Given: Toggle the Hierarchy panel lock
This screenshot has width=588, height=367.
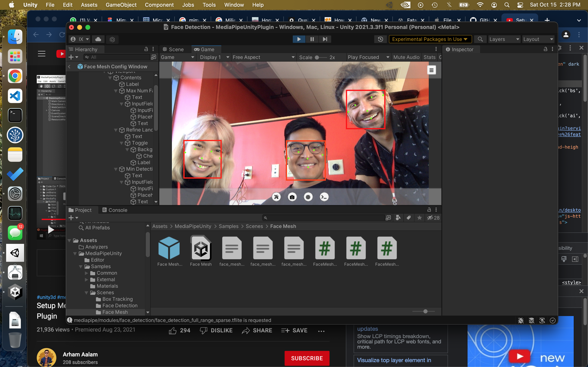Looking at the screenshot, I should click(146, 49).
